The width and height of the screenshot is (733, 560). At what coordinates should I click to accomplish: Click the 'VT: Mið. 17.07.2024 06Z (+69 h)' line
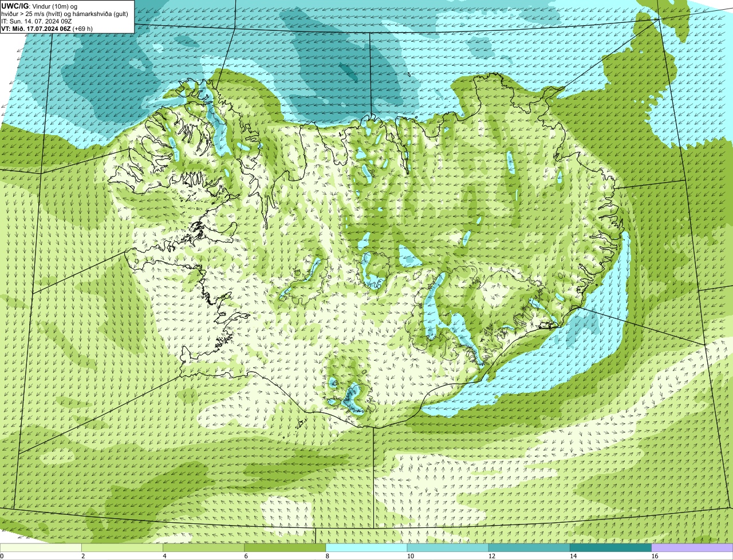click(x=47, y=29)
